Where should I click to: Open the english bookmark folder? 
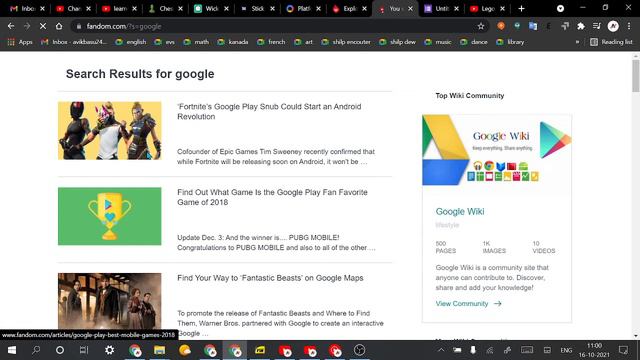131,42
